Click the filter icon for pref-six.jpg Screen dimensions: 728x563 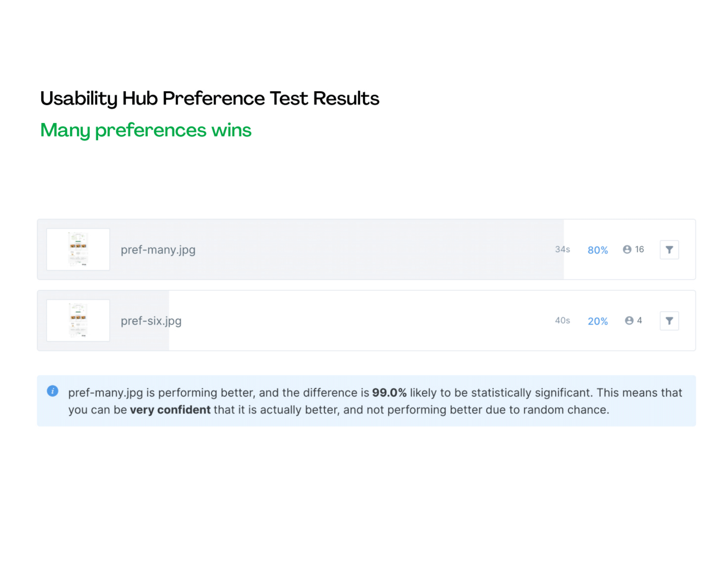pyautogui.click(x=669, y=321)
